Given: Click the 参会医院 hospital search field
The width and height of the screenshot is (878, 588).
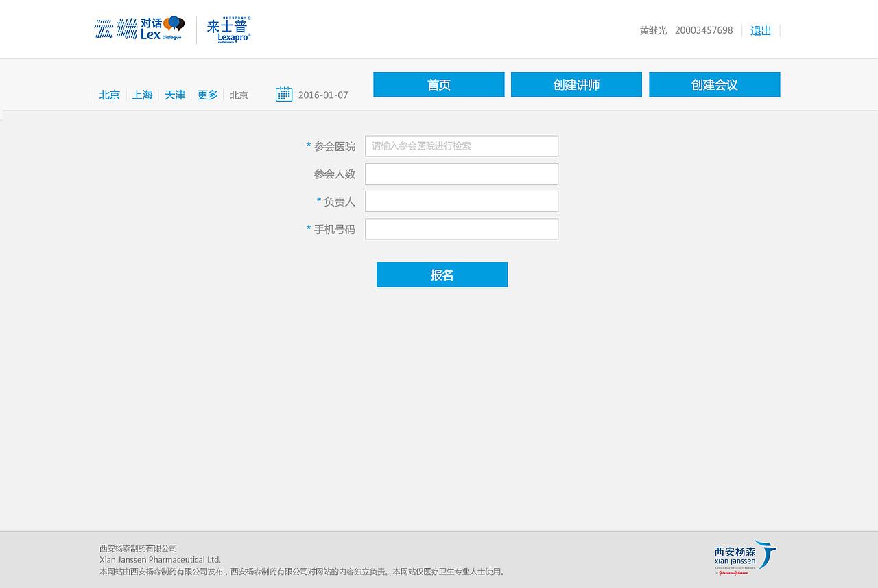Looking at the screenshot, I should 461,146.
